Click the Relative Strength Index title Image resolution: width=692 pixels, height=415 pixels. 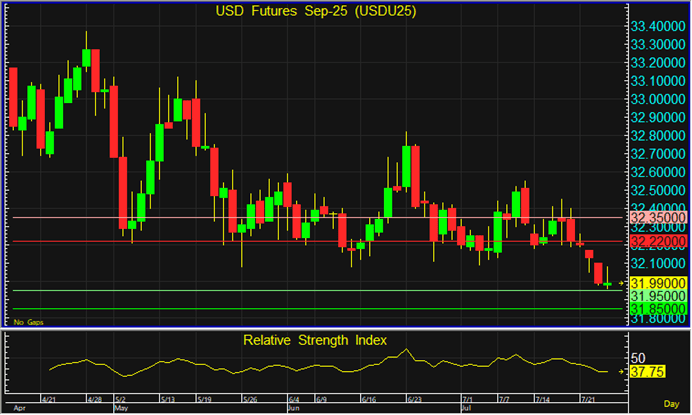(314, 340)
